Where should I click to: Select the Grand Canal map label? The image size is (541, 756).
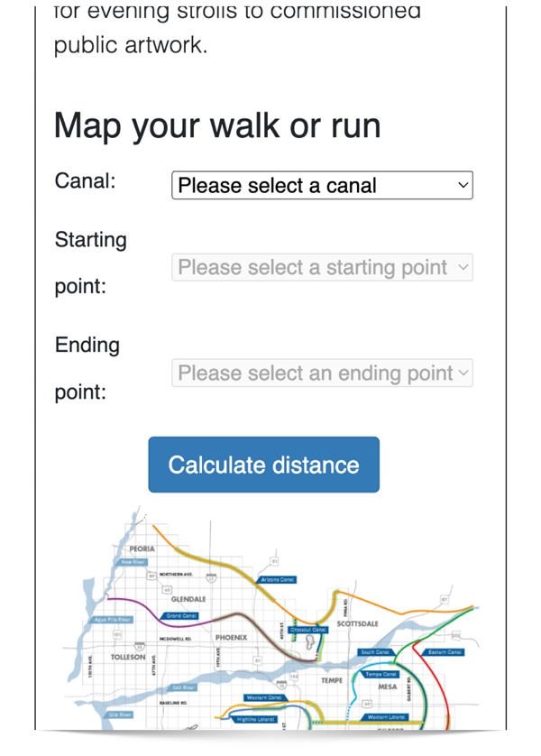[181, 616]
